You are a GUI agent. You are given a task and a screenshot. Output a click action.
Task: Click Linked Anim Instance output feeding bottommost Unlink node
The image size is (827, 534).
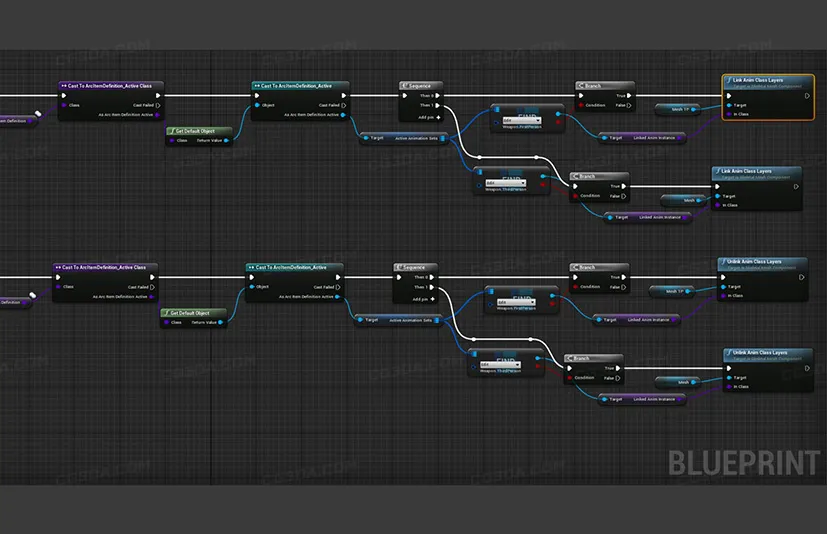pyautogui.click(x=680, y=399)
